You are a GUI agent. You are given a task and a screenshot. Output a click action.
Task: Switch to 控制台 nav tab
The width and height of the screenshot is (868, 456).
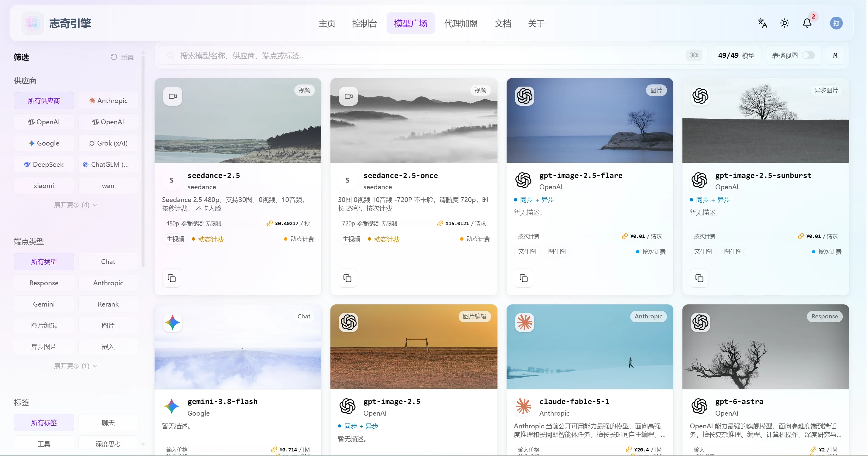[x=364, y=23]
